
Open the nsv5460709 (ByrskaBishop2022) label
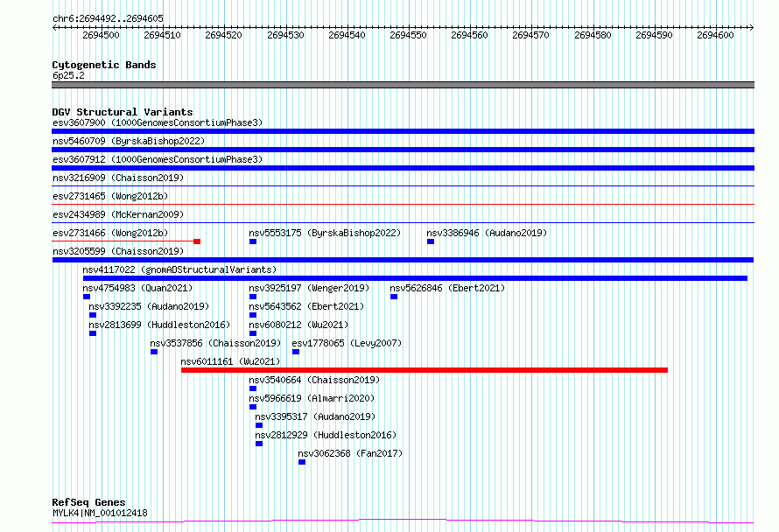click(129, 141)
